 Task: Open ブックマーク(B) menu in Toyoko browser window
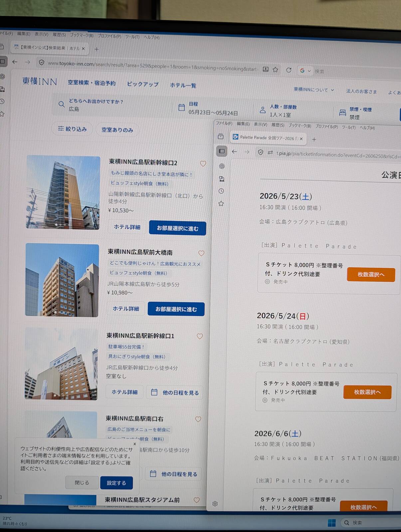click(x=82, y=35)
